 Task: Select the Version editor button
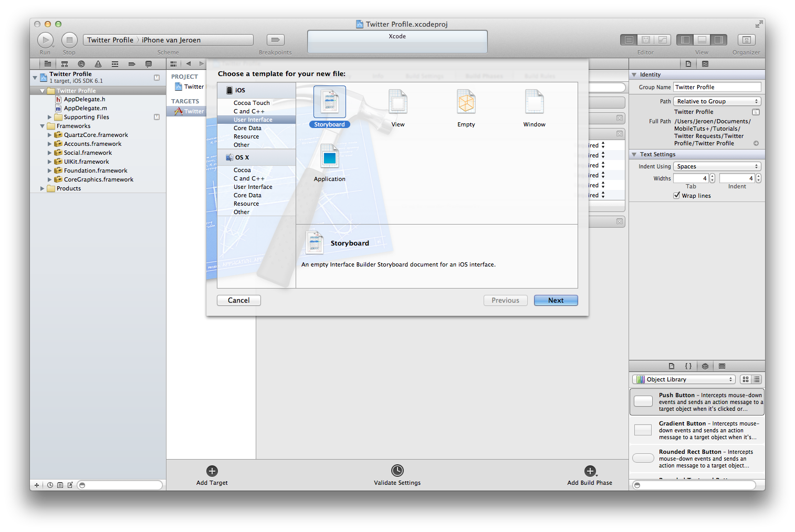click(663, 40)
